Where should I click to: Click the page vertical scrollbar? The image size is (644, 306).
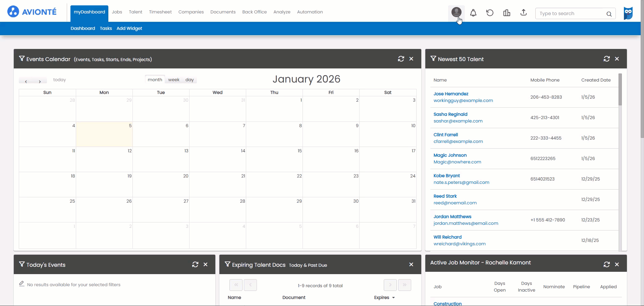pos(642,69)
